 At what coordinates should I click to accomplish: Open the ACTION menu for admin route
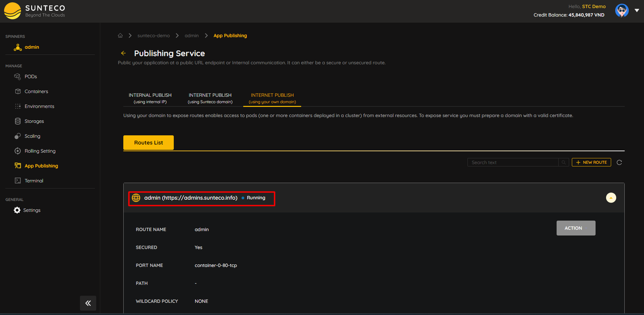[x=576, y=228]
